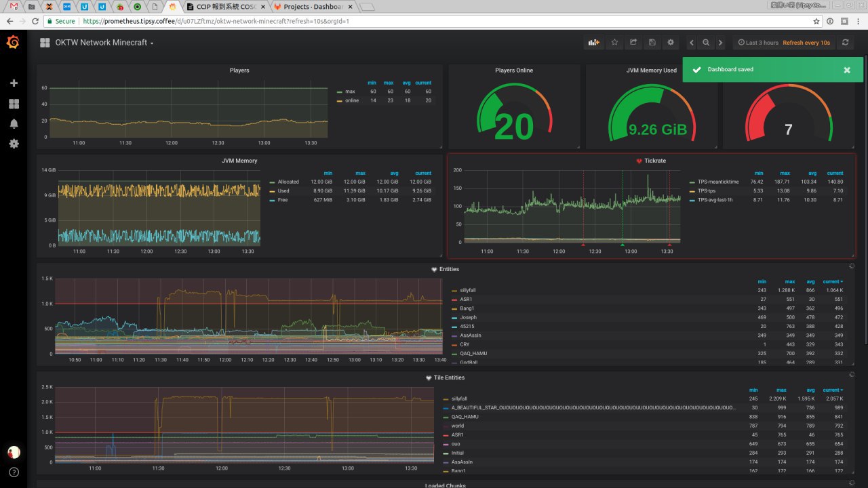Open the OKTW Network Minecraft dashboard dropdown

tap(104, 43)
